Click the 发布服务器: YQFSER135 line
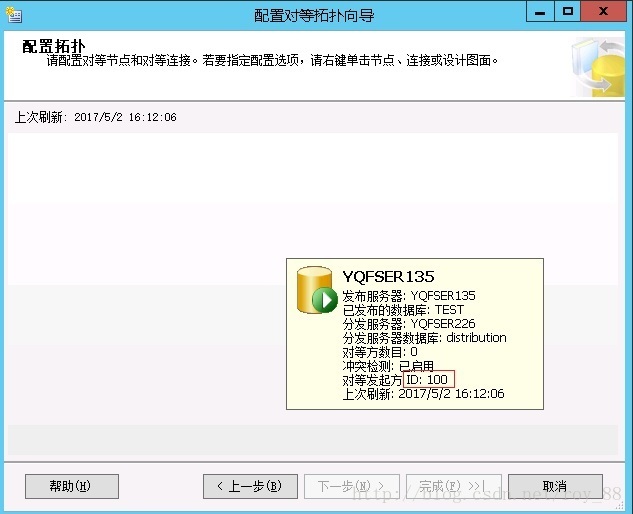 point(409,296)
